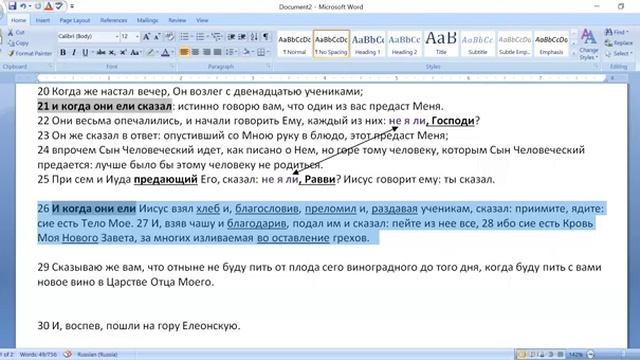Click the Words: 49/756 count in status bar

point(38,354)
